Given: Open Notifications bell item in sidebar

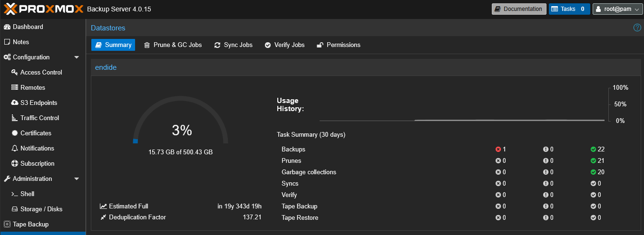Looking at the screenshot, I should 37,148.
